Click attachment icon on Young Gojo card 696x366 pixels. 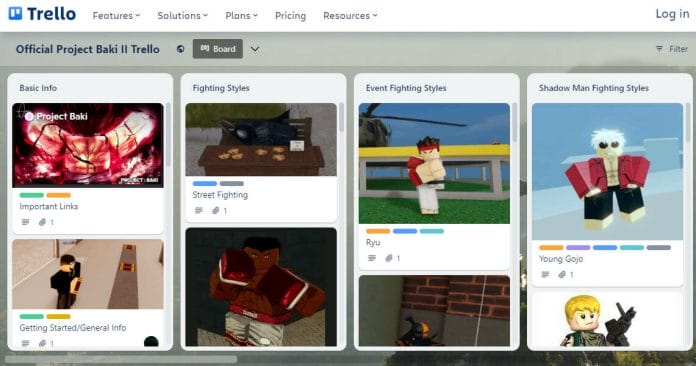point(562,274)
